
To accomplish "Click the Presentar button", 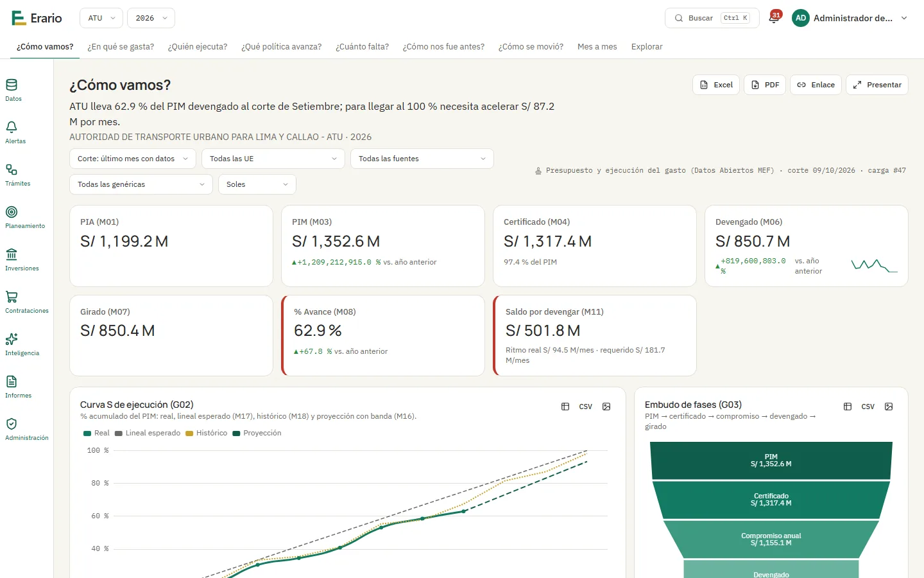I will [877, 85].
